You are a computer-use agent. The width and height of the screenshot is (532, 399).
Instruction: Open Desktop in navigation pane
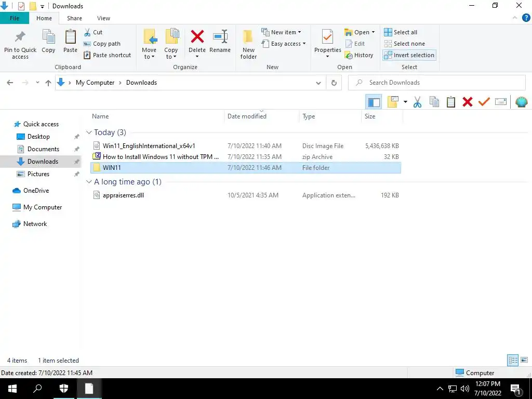pyautogui.click(x=38, y=137)
